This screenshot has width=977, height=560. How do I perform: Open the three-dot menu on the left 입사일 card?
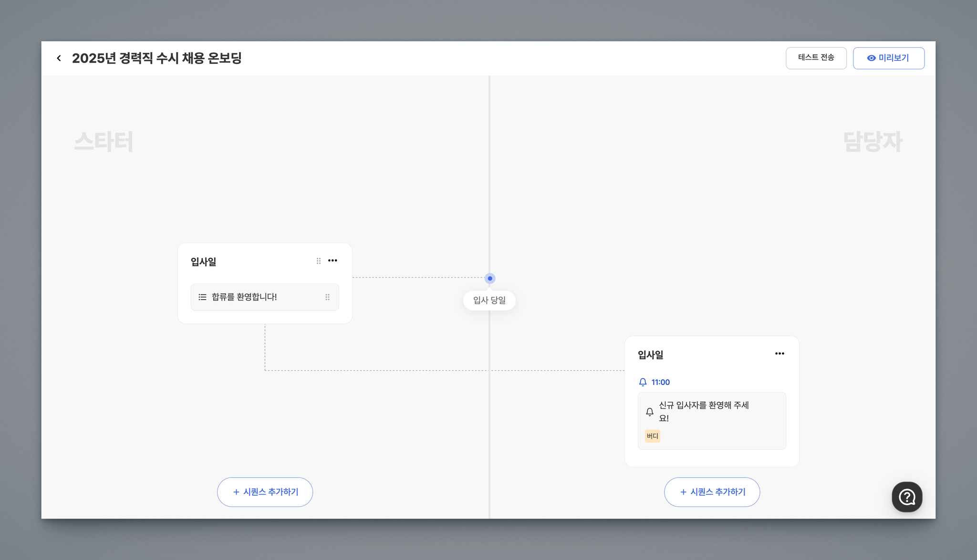click(x=333, y=260)
